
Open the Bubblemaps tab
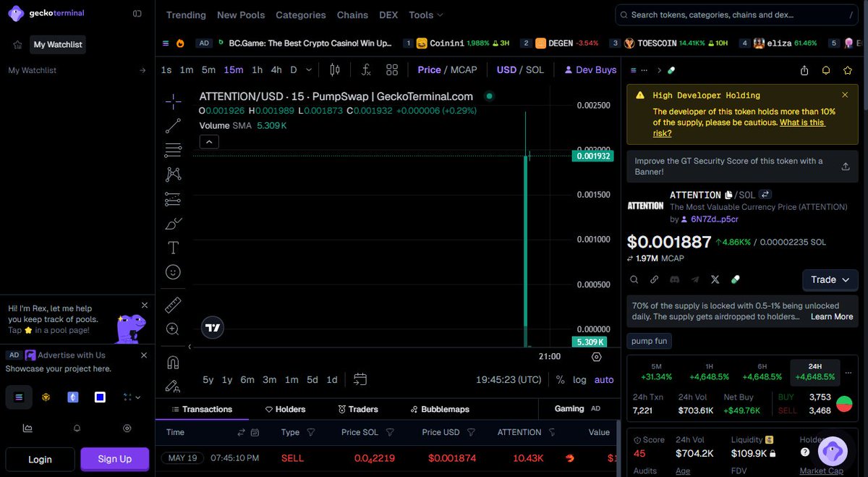[x=439, y=409]
